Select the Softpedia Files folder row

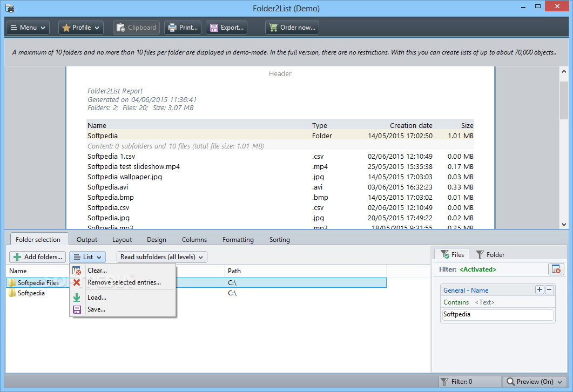tap(196, 283)
